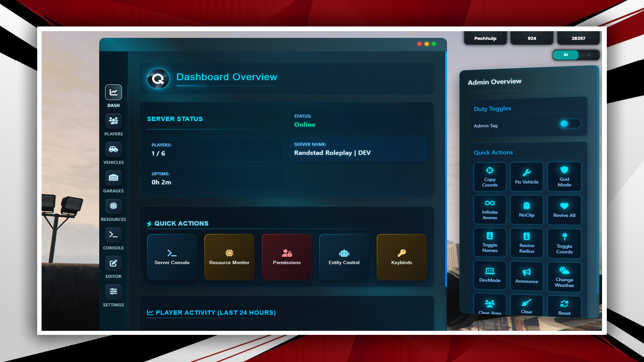Open the Resource Monitor card
The image size is (644, 362).
229,257
